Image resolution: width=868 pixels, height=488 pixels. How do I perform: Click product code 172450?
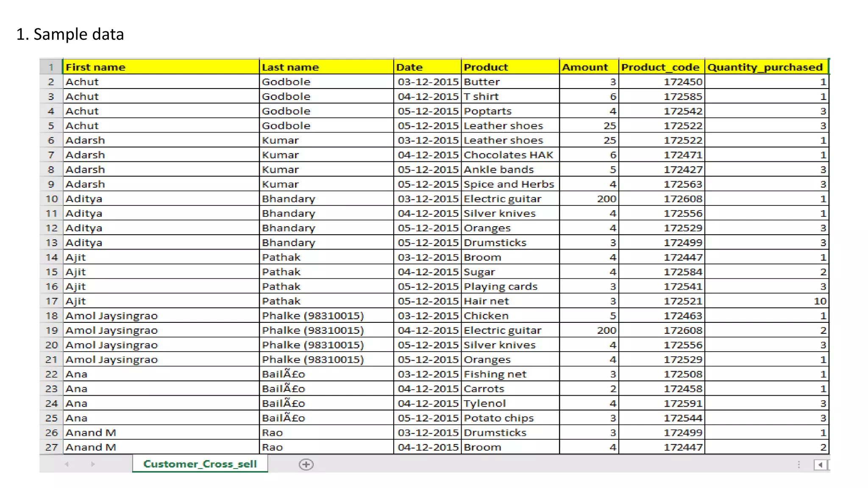pyautogui.click(x=662, y=82)
